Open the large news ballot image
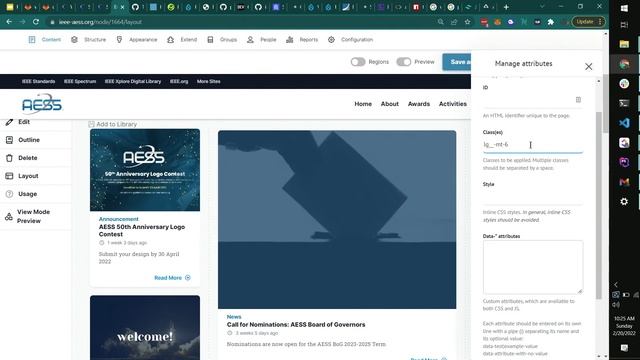The height and width of the screenshot is (360, 640). [x=337, y=220]
